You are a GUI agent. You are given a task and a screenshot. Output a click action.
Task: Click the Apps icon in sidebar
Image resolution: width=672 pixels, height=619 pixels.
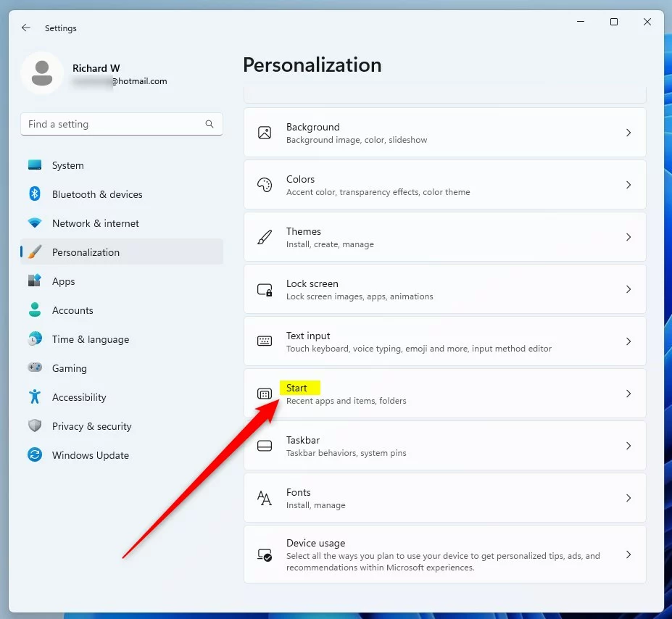[35, 281]
